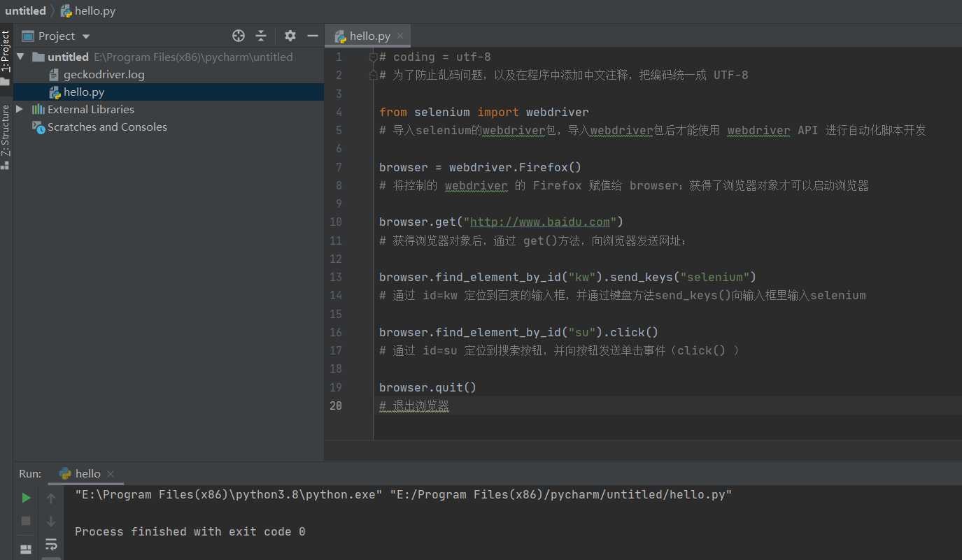Expand the External Libraries node
The image size is (962, 560).
tap(20, 109)
